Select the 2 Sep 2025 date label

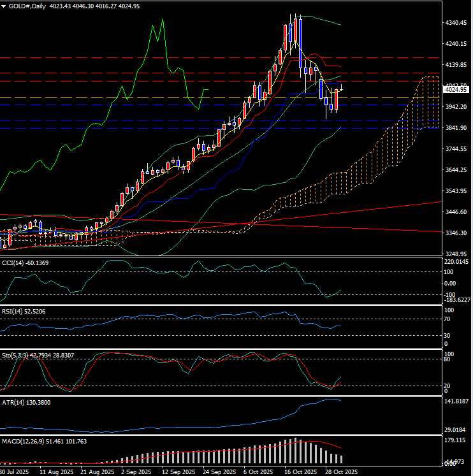[137, 472]
